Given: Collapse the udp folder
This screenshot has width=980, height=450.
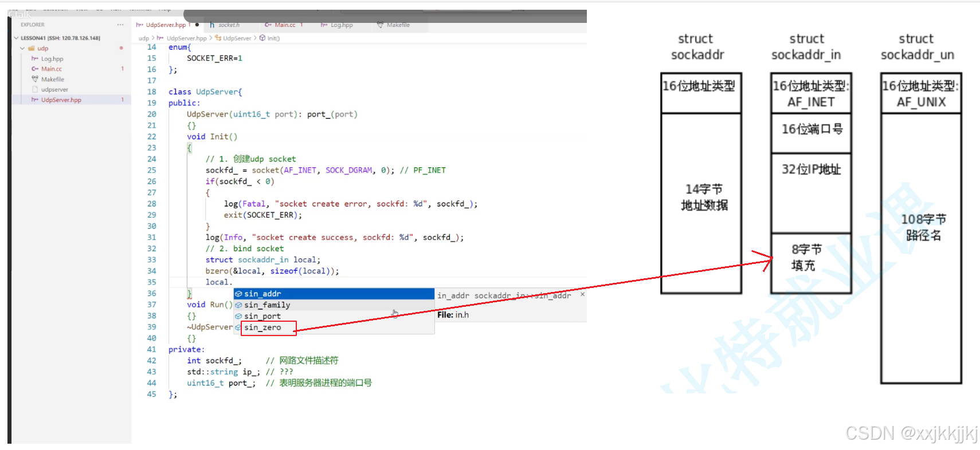Looking at the screenshot, I should tap(22, 48).
